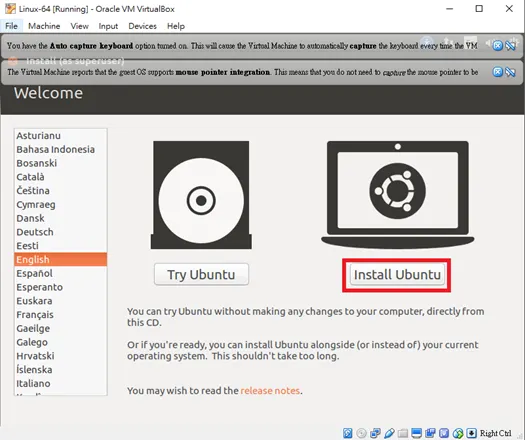Click the CPU virtualization features status icon
The image size is (525, 440).
point(444,433)
